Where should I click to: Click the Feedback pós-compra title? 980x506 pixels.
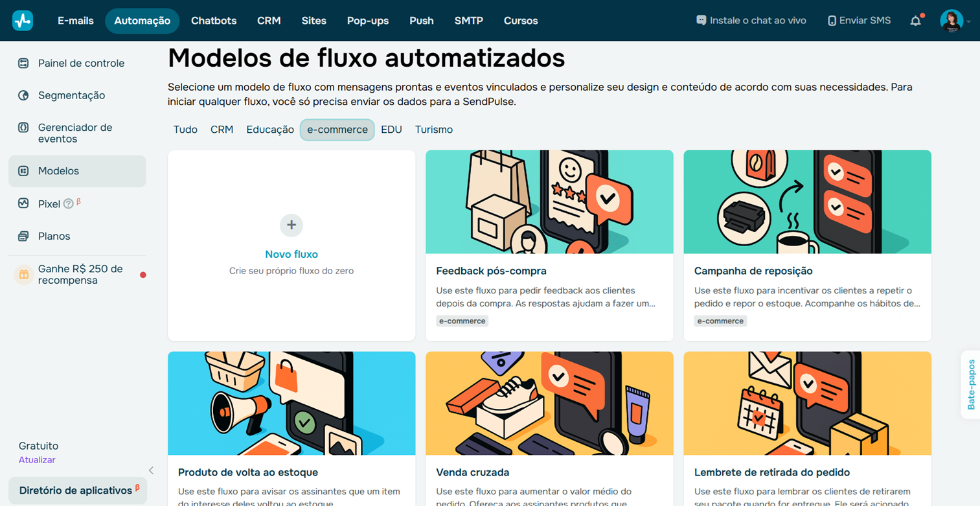(x=492, y=271)
